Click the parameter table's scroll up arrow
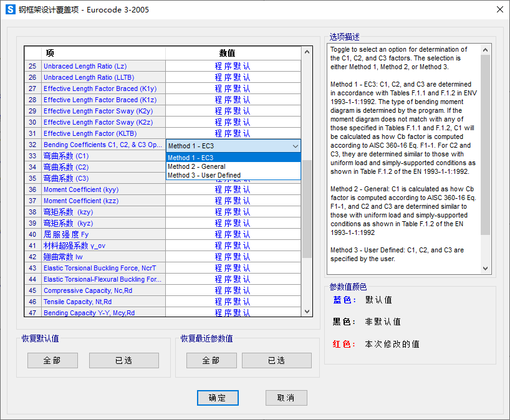 tap(307, 54)
